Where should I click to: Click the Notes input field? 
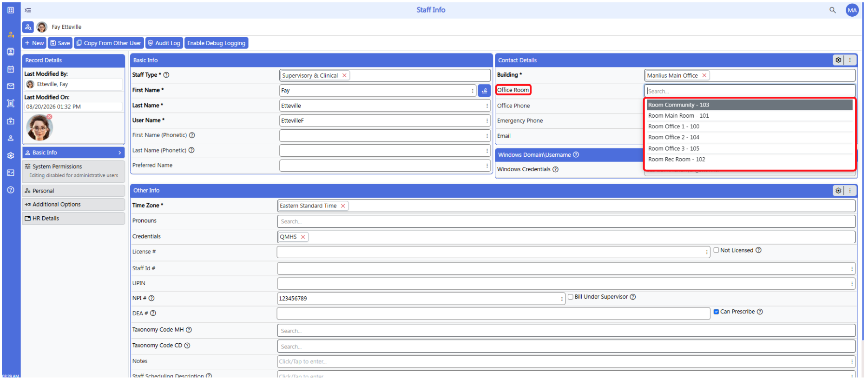pos(566,361)
